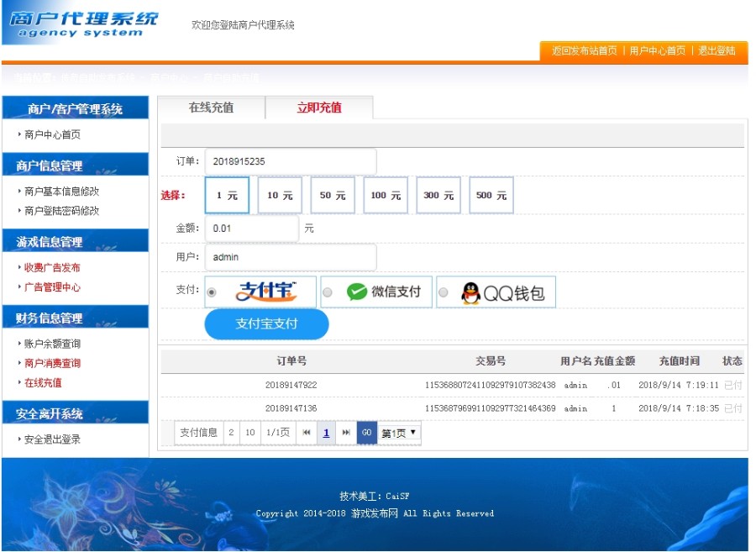Open 收费广告发布 in the sidebar
The height and width of the screenshot is (552, 756).
(x=50, y=267)
